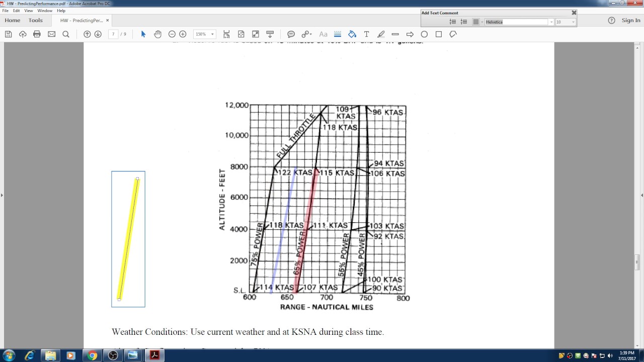The image size is (644, 362).
Task: Open the View menu
Action: point(29,11)
